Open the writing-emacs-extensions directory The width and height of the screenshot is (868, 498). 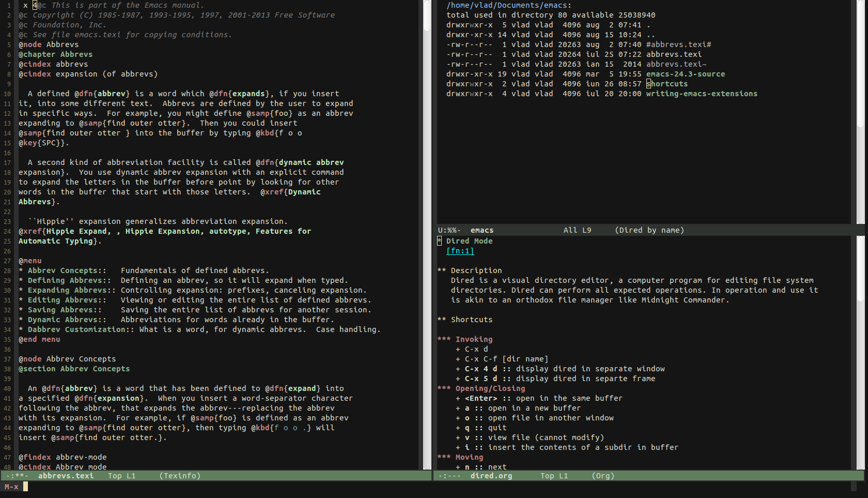pyautogui.click(x=702, y=94)
